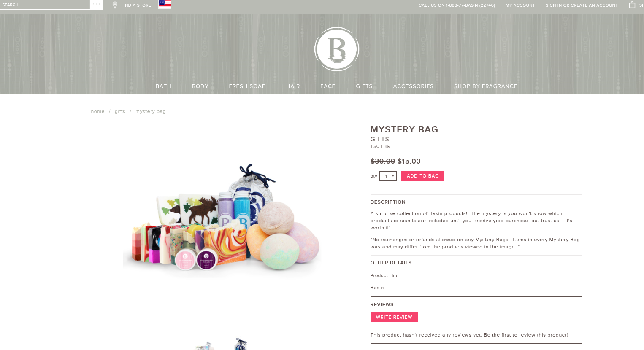644x350 pixels.
Task: Click the GO search button
Action: coord(96,5)
